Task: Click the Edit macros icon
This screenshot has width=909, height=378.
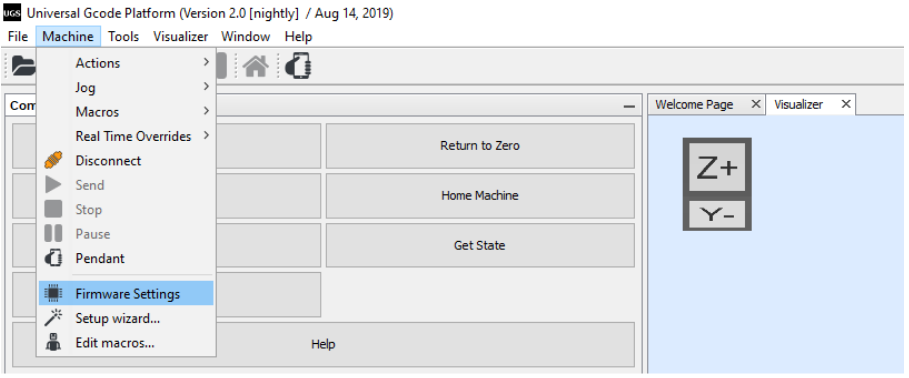Action: (53, 343)
